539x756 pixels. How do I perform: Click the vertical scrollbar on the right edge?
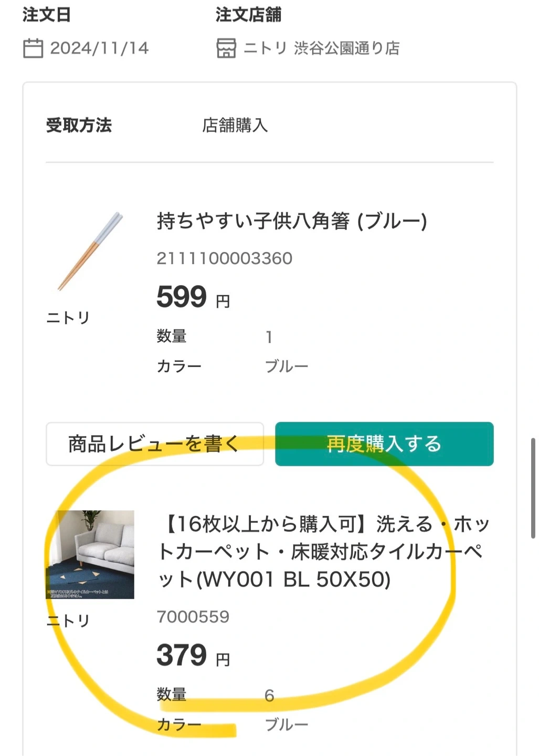(x=533, y=488)
